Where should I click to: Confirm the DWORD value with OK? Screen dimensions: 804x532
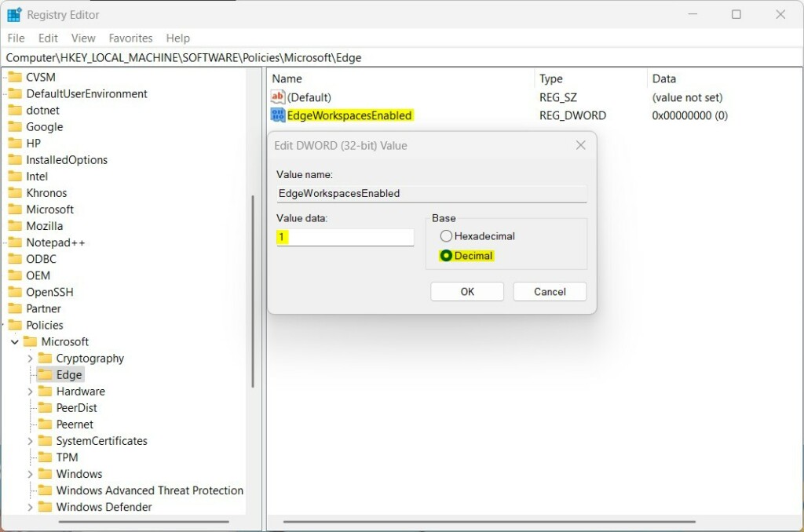(467, 292)
